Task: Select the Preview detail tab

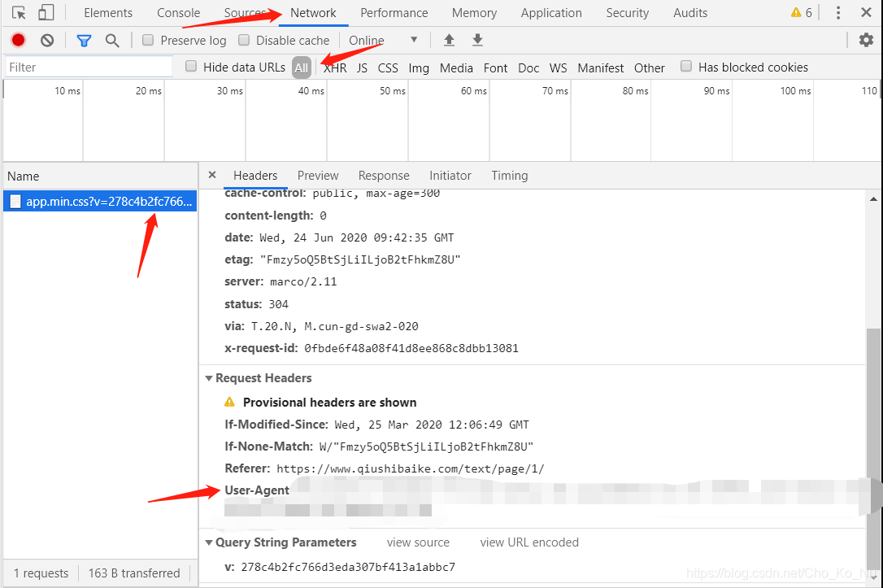Action: (x=318, y=176)
